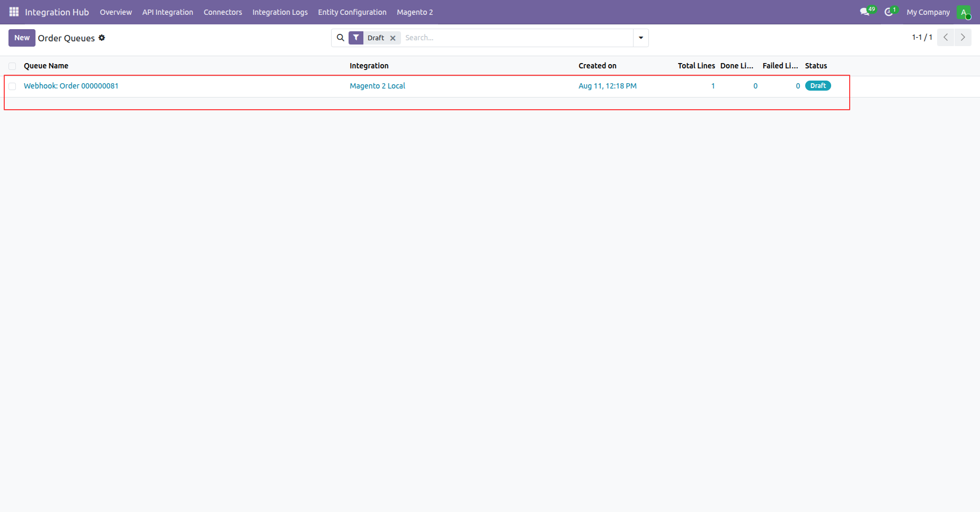980x512 pixels.
Task: Focus the Search input field
Action: [516, 38]
